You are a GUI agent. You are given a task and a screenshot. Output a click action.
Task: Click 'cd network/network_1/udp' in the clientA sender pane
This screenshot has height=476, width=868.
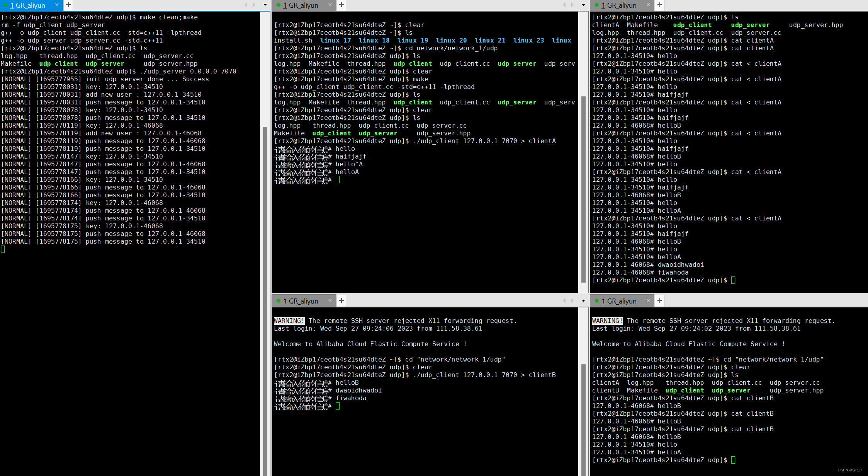451,48
